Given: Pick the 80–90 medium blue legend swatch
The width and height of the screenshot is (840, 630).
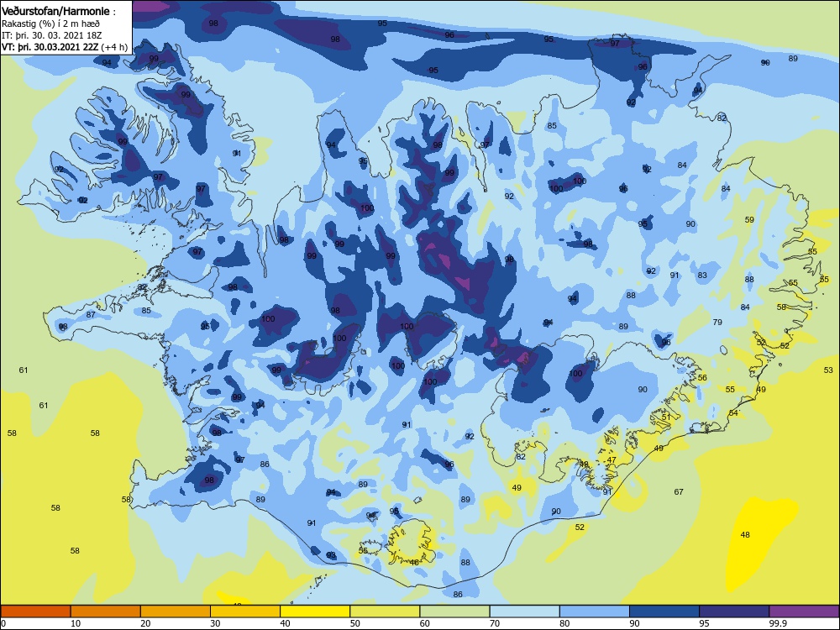Looking at the screenshot, I should pyautogui.click(x=595, y=612).
